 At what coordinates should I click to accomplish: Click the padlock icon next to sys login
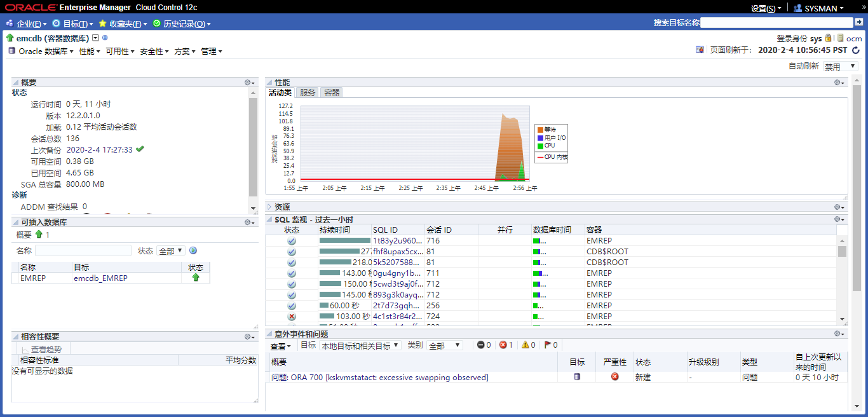[828, 38]
